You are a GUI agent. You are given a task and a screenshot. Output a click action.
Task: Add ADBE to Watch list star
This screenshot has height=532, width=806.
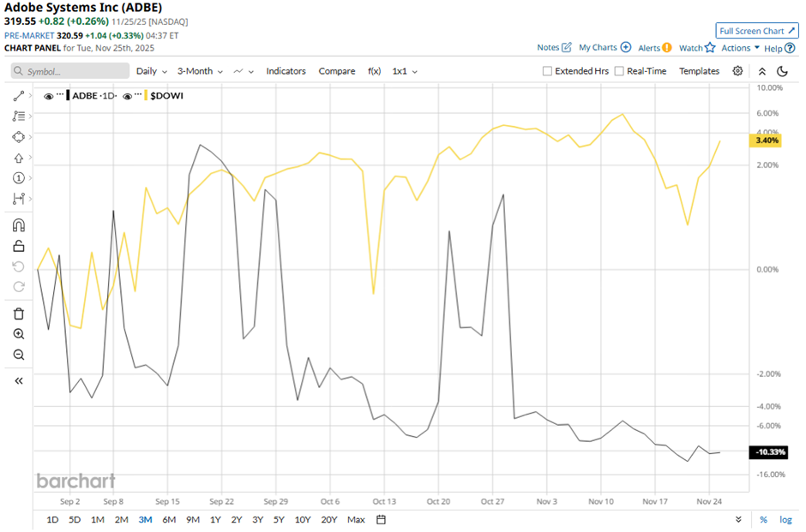pyautogui.click(x=710, y=47)
